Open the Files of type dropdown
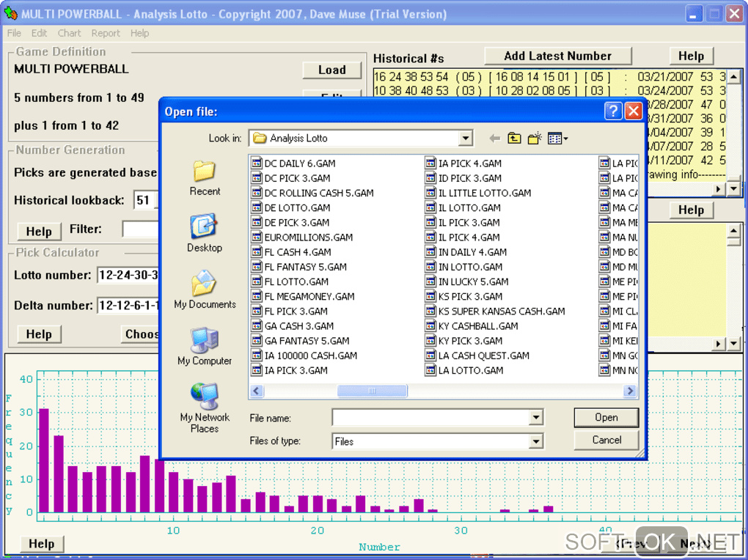 click(x=536, y=441)
